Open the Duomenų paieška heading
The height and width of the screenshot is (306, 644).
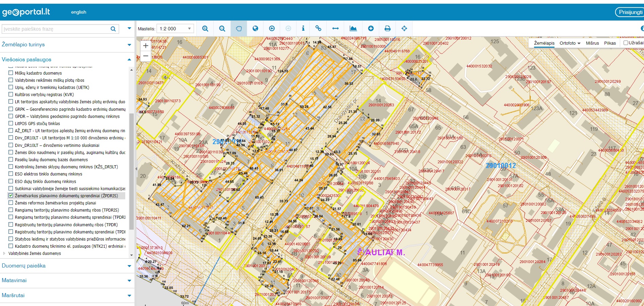(x=23, y=266)
